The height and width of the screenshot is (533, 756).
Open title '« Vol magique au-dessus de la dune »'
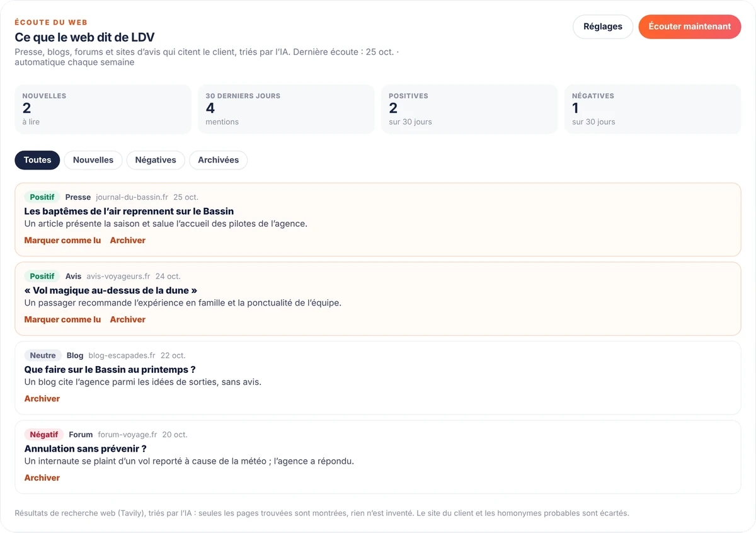click(111, 290)
